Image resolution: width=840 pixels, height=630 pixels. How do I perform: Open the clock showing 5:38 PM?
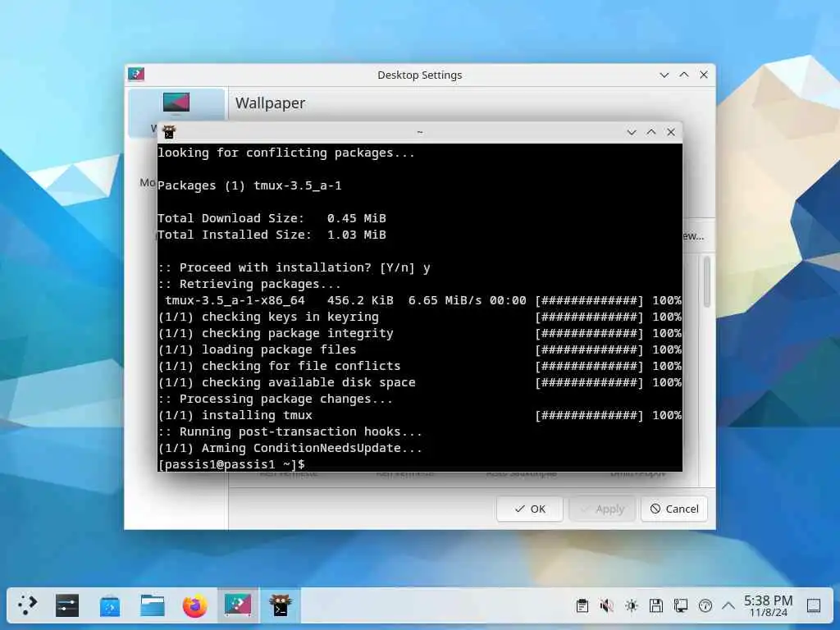[x=768, y=605]
